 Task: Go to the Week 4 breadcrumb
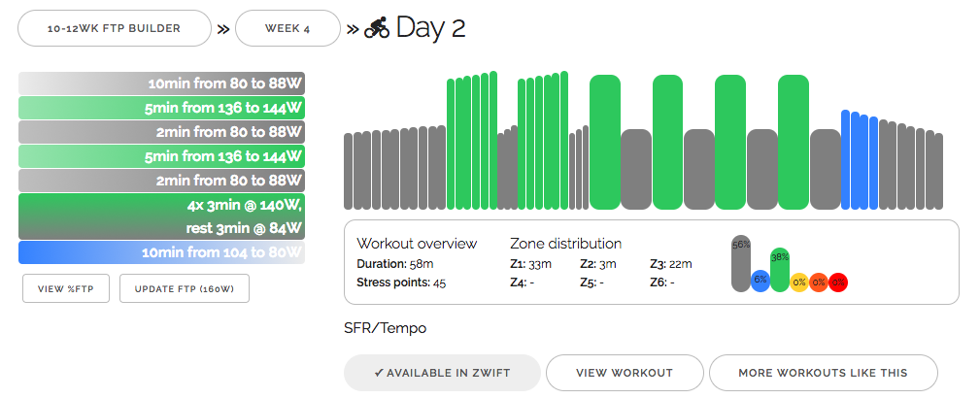point(287,29)
